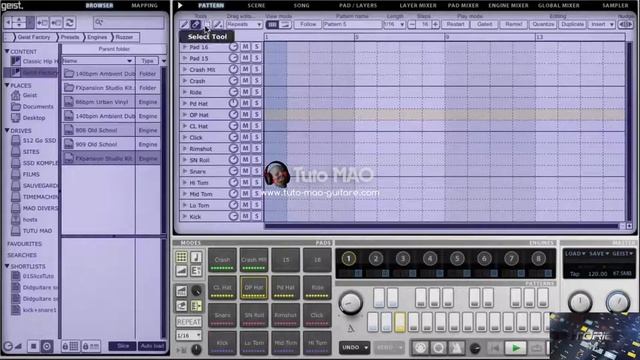
Task: Collapse the SHORTLISTS section
Action: click(7, 266)
